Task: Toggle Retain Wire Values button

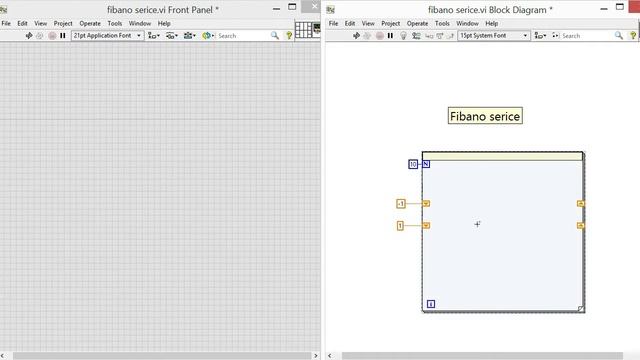Action: (416, 36)
